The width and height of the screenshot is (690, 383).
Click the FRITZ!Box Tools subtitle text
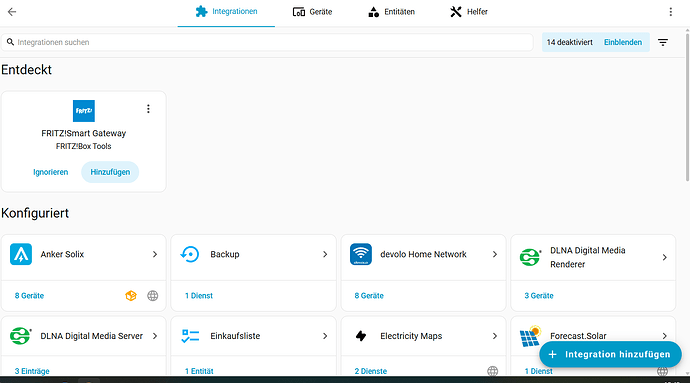(x=84, y=146)
